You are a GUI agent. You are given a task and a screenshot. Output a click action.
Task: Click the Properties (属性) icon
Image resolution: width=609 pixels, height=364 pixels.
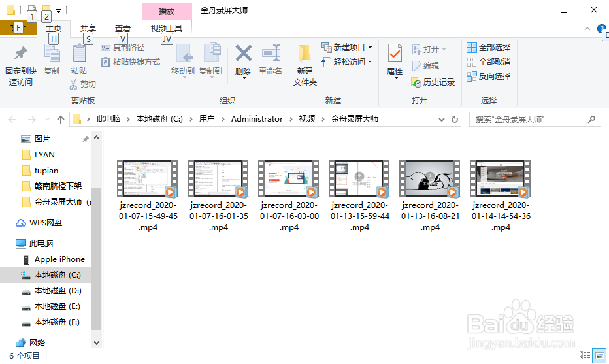click(395, 53)
